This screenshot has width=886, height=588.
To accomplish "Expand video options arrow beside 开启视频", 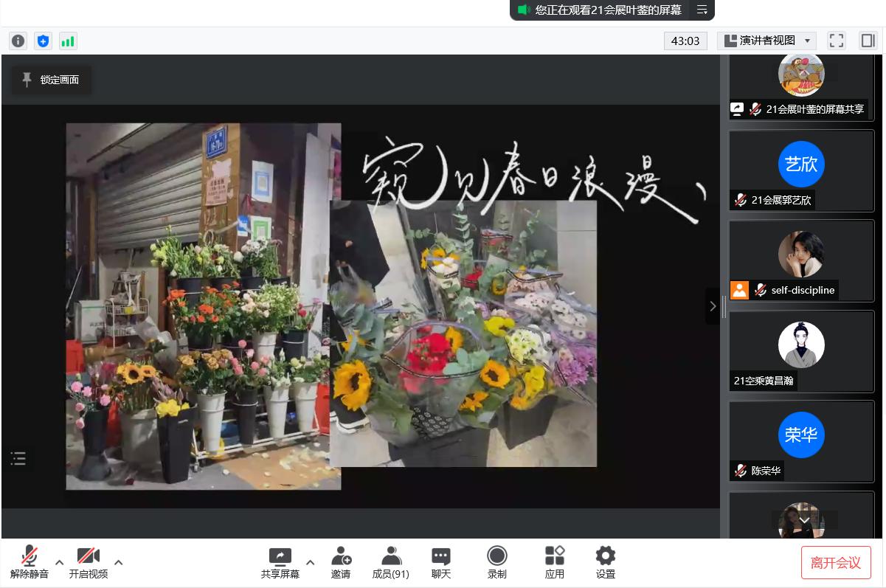I will tap(118, 562).
